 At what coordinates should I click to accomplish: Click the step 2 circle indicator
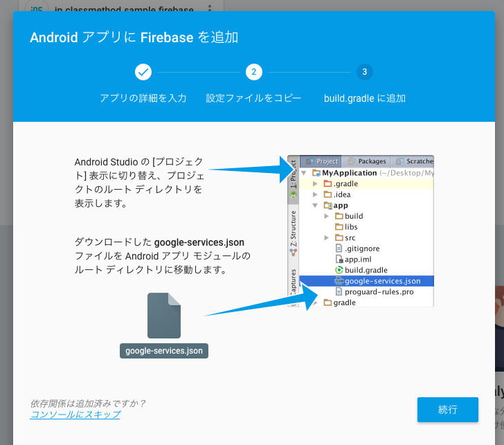tap(253, 72)
